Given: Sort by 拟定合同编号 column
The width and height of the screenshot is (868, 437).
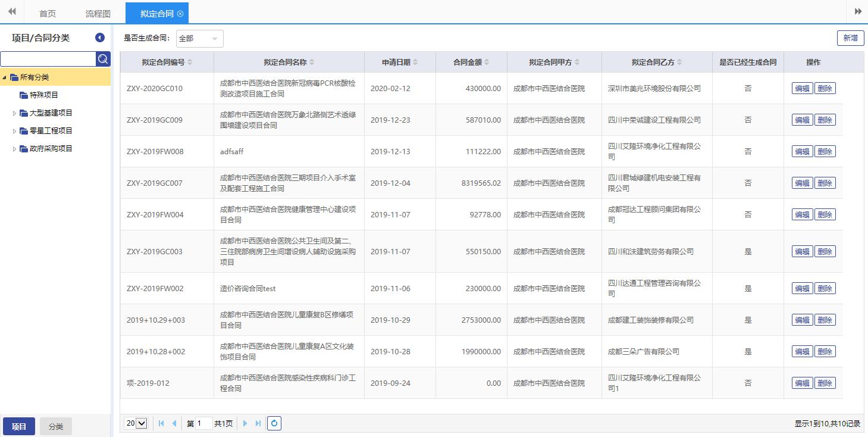Looking at the screenshot, I should pyautogui.click(x=167, y=62).
